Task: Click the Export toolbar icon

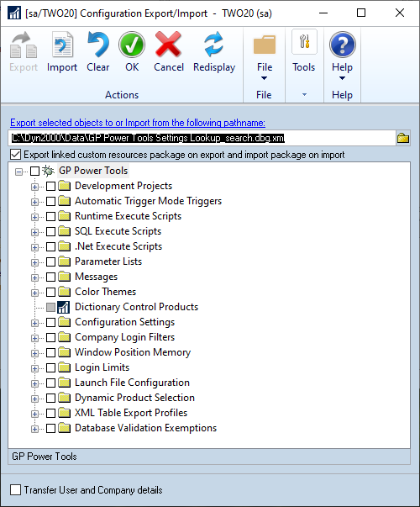Action: [x=24, y=45]
